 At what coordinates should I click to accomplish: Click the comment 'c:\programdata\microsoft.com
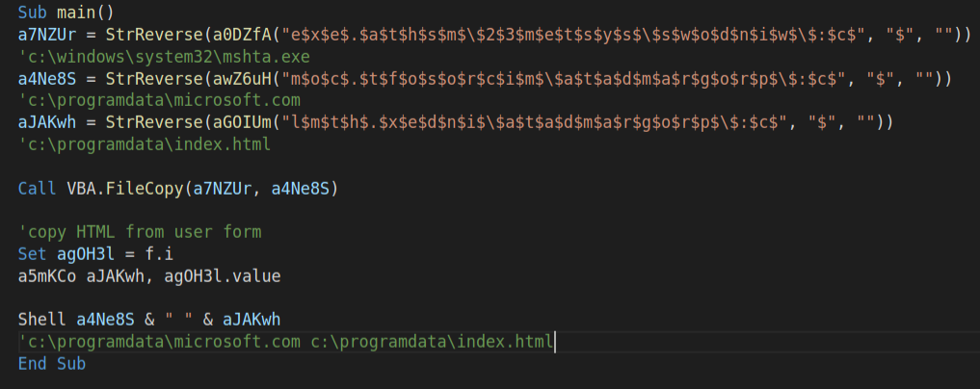159,100
